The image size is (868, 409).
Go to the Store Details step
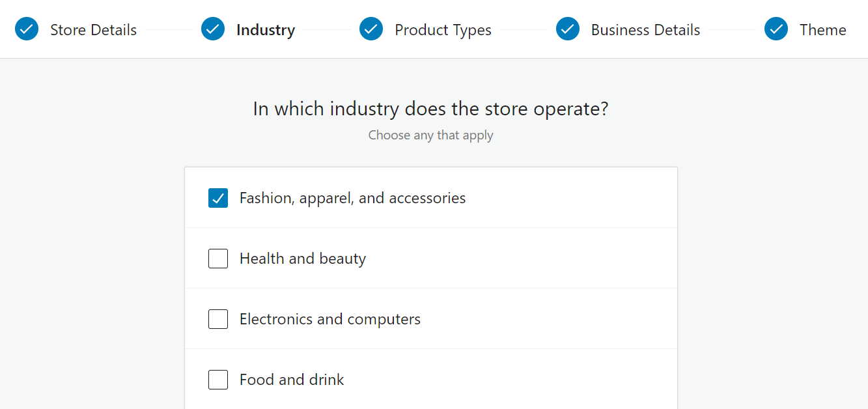coord(93,29)
